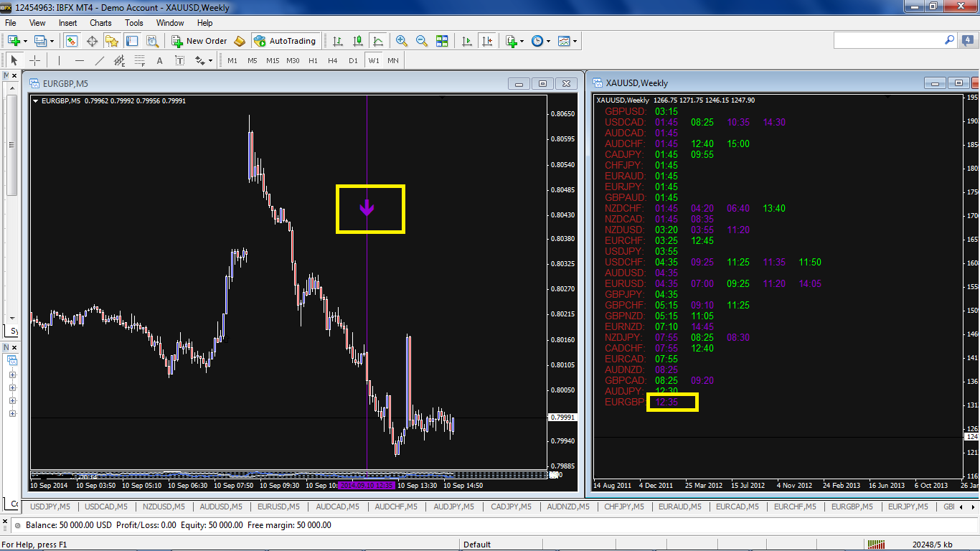Open MetaEditor from the toolbar
This screenshot has height=551, width=980.
pyautogui.click(x=240, y=42)
